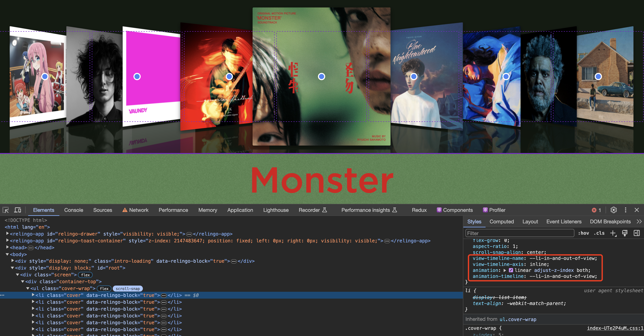Toggle the computed styles sidebar icon

(637, 233)
